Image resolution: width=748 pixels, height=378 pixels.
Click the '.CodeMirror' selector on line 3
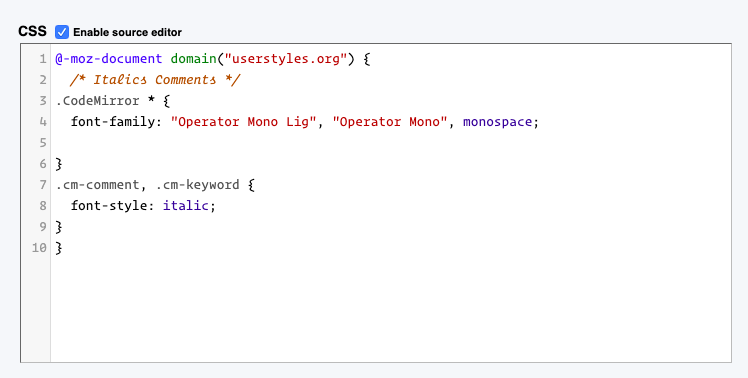pyautogui.click(x=97, y=101)
